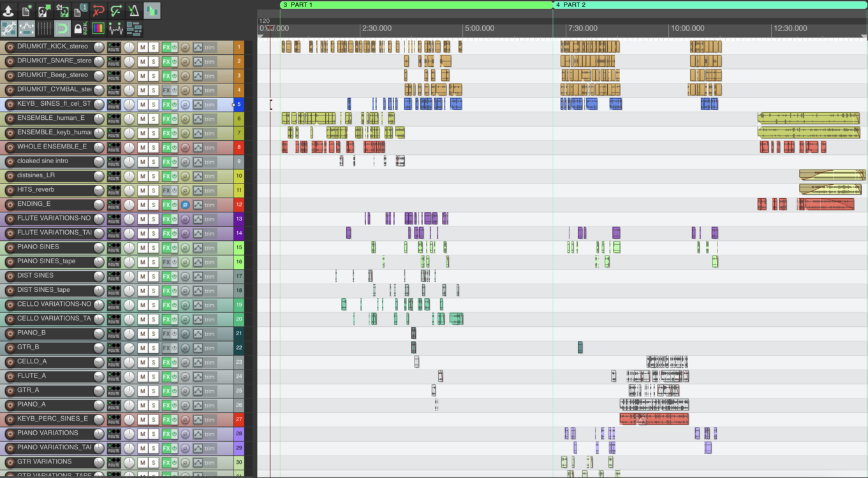Click the Undo toolbar icon
Image resolution: width=868 pixels, height=478 pixels.
click(x=98, y=11)
